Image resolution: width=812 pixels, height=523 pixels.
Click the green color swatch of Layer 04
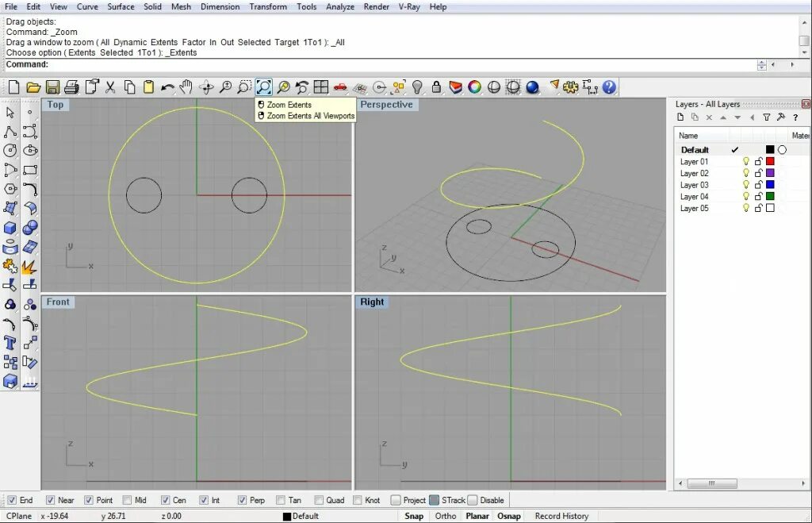tap(770, 196)
